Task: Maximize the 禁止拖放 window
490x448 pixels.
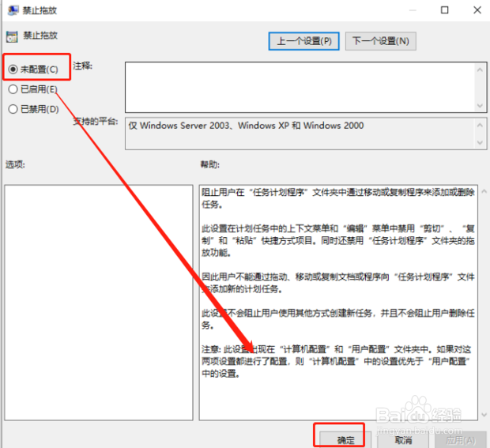Action: pos(444,10)
